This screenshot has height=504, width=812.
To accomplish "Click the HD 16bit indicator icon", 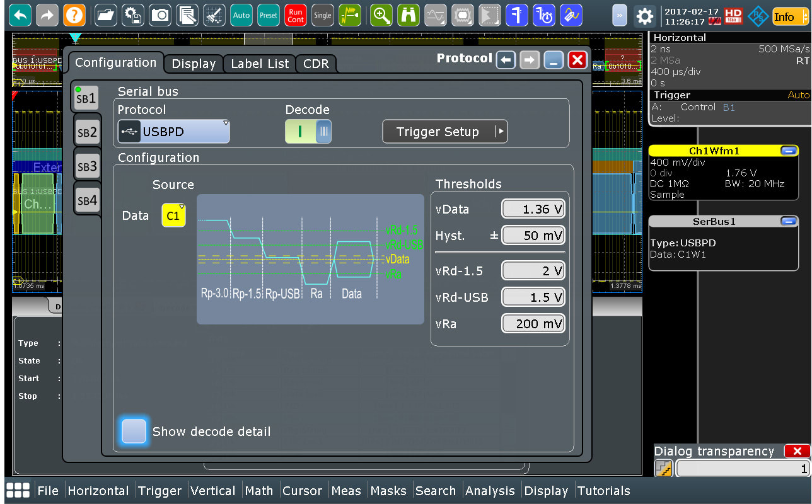I will point(734,16).
